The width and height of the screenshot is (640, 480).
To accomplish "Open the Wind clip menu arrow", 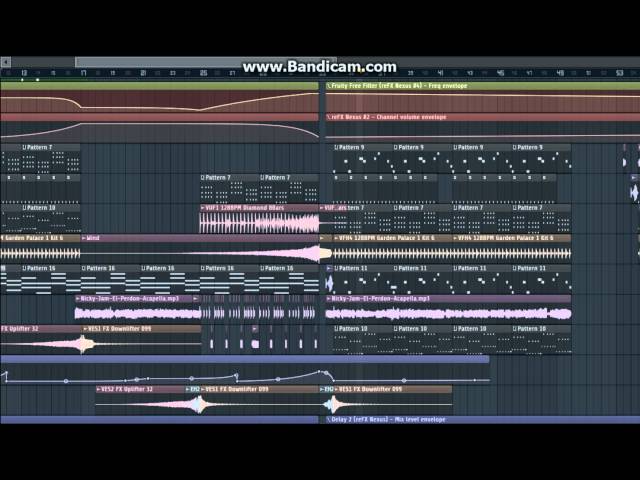I will (x=84, y=238).
